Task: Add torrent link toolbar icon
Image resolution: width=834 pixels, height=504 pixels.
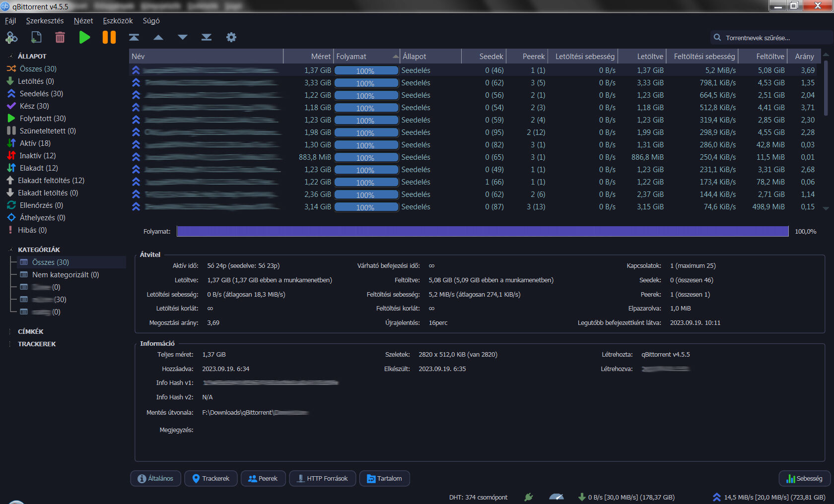Action: [11, 37]
